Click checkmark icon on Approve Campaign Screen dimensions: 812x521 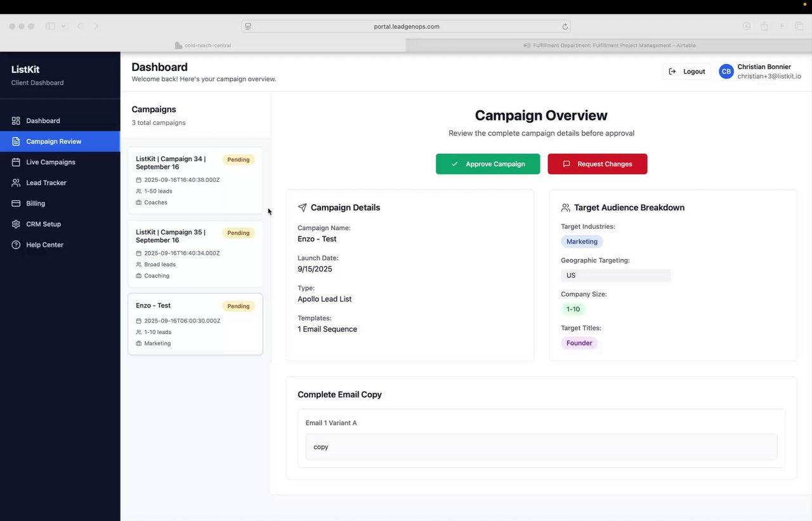click(454, 164)
